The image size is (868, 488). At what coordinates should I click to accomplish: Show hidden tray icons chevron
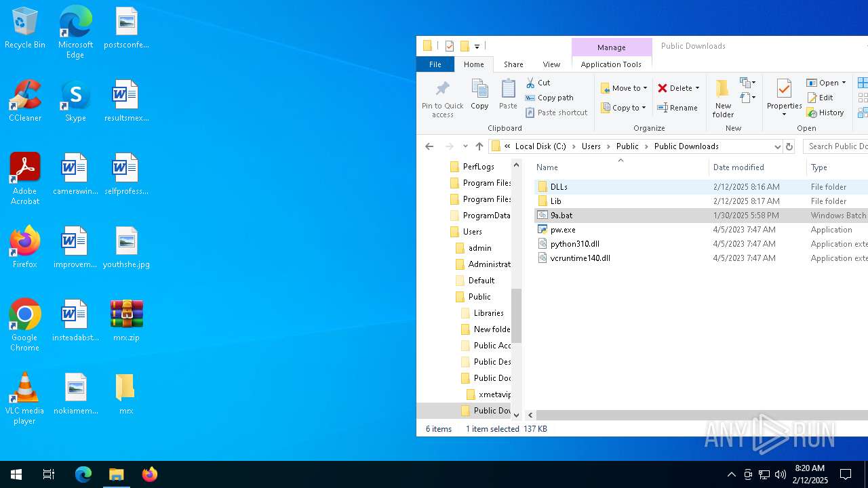point(731,474)
